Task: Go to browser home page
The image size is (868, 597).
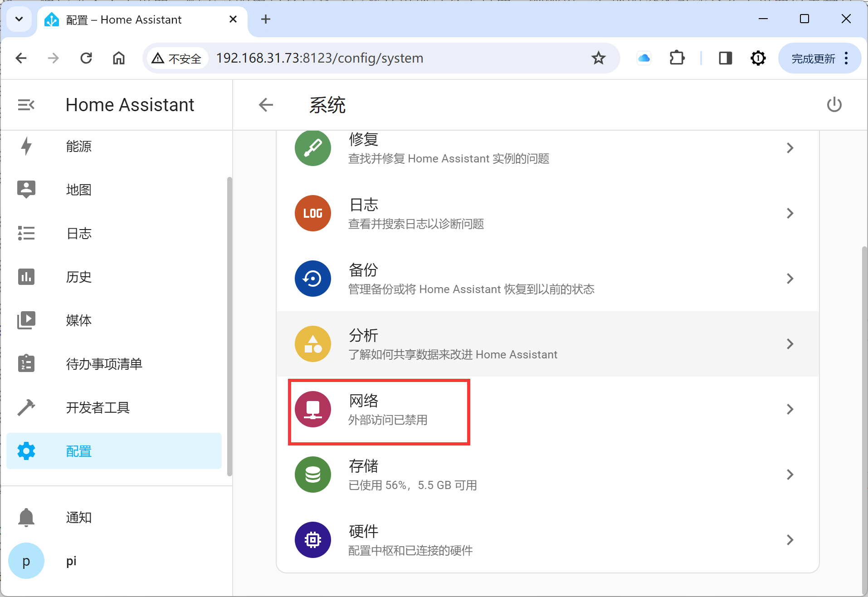Action: click(119, 58)
